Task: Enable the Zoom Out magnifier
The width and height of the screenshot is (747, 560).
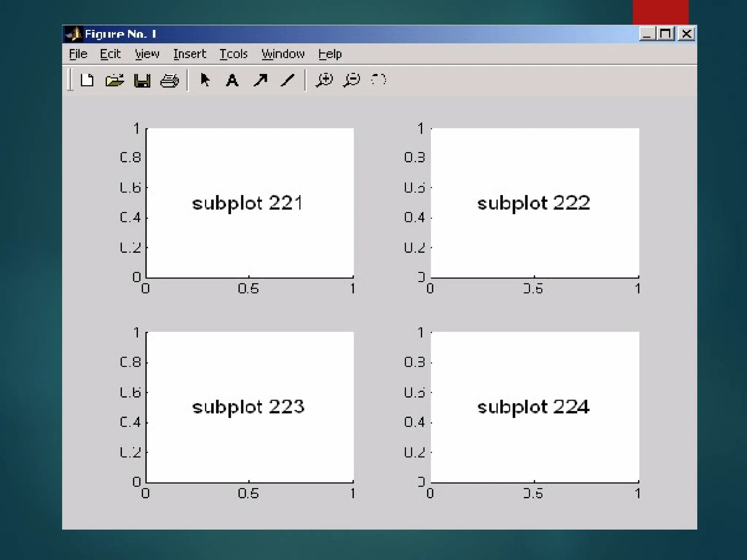Action: [x=352, y=80]
